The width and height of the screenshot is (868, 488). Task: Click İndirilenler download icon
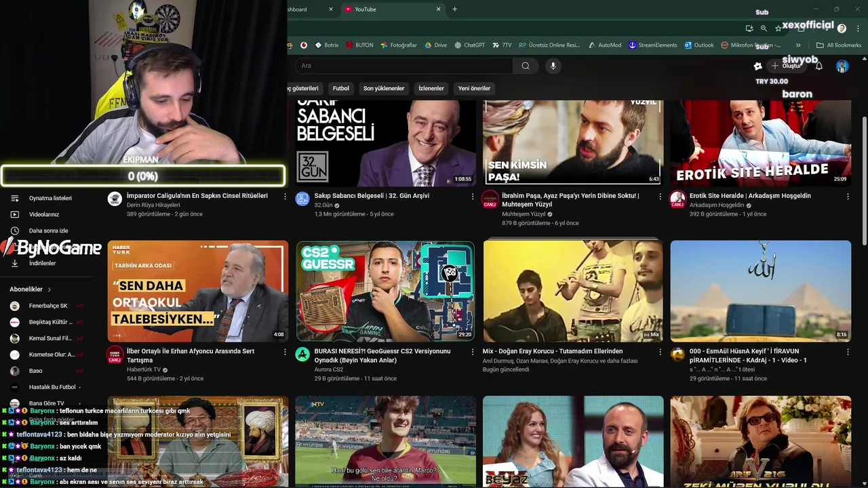(x=15, y=263)
